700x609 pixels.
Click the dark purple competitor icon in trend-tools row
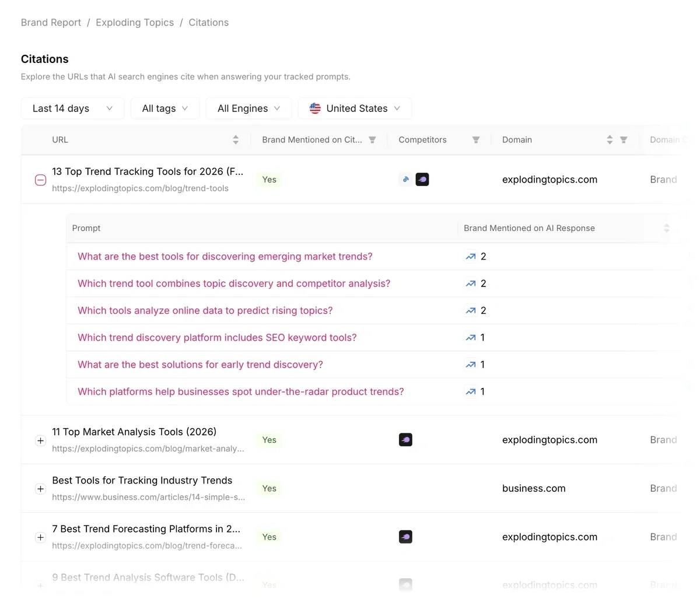pyautogui.click(x=422, y=180)
